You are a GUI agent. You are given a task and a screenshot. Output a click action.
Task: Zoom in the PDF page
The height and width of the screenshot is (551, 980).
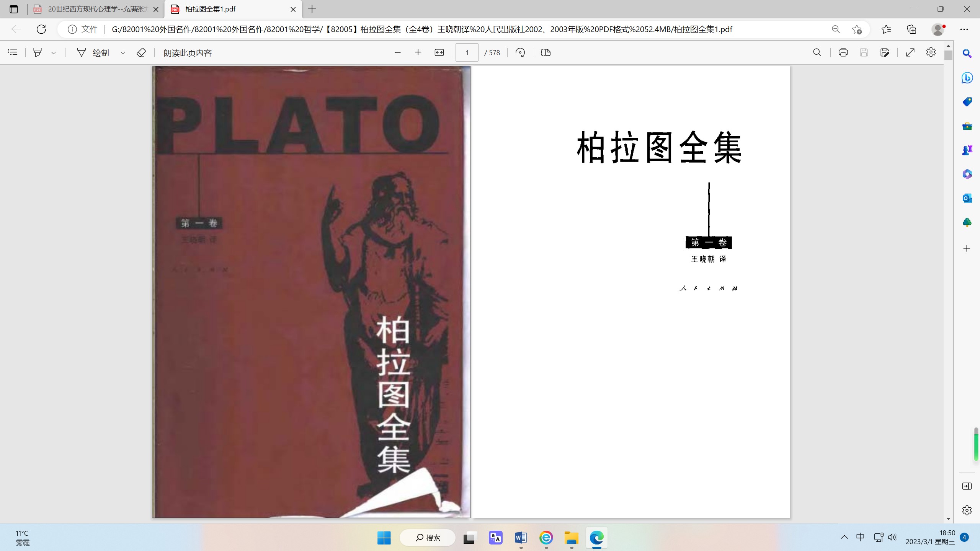pos(418,52)
